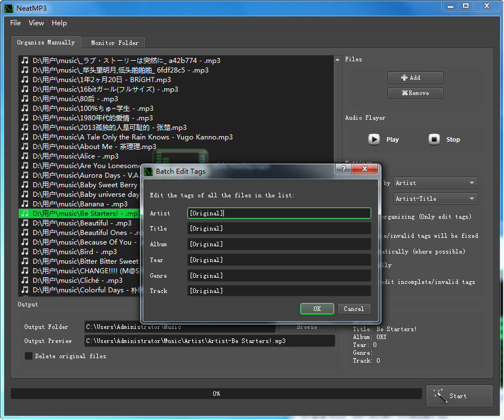
Task: Click the Play icon in Audio Player
Action: (374, 139)
